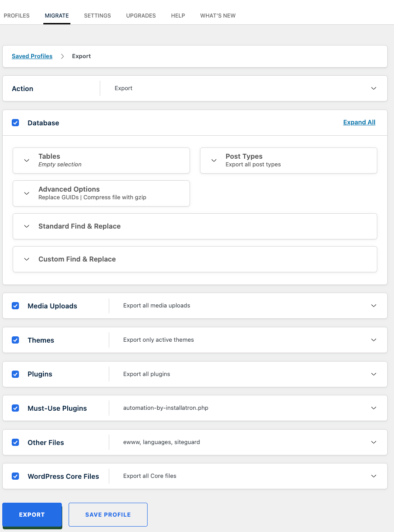Uncheck the Database checkbox
This screenshot has width=394, height=532.
coord(15,123)
